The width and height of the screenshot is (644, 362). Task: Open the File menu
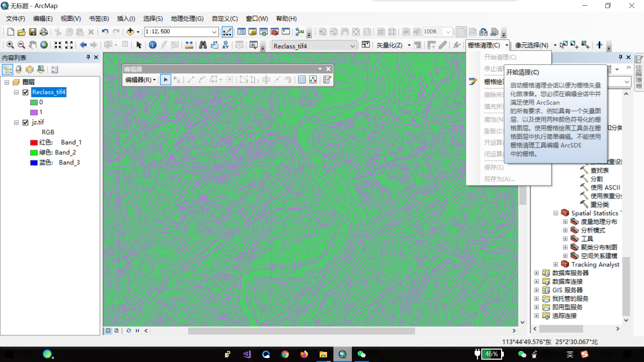click(x=15, y=19)
